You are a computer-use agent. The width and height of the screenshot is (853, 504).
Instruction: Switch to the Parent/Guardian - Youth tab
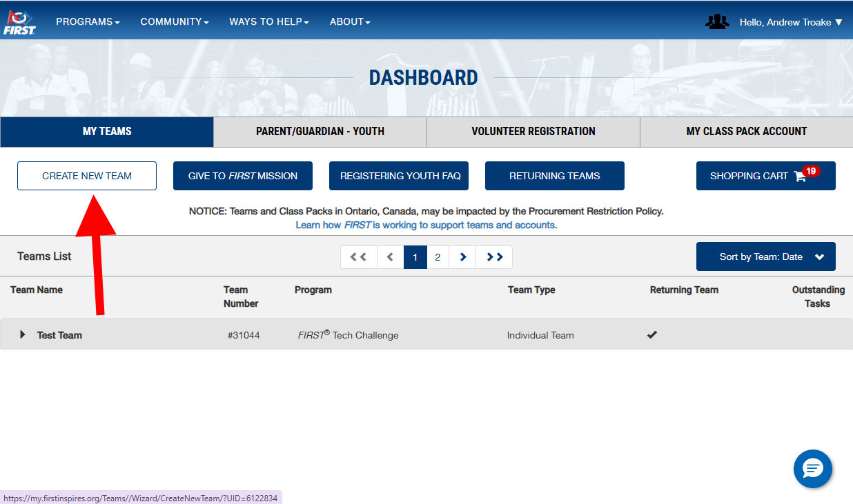click(320, 132)
